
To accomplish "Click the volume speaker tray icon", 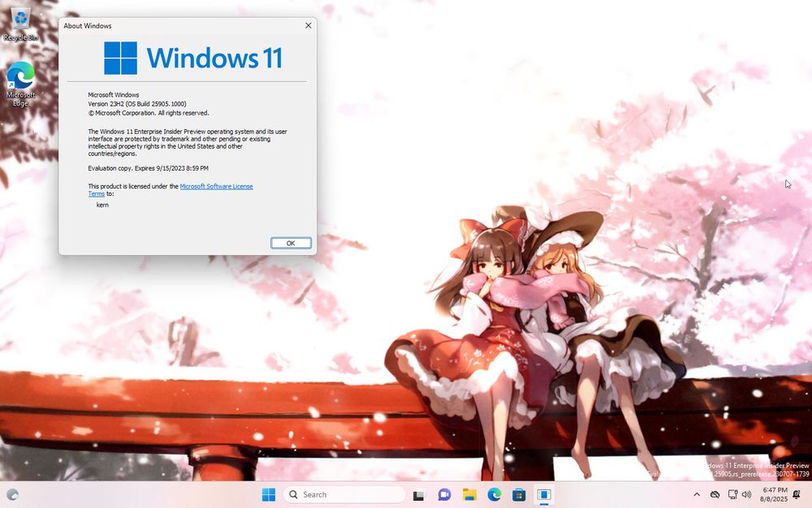I will 746,494.
